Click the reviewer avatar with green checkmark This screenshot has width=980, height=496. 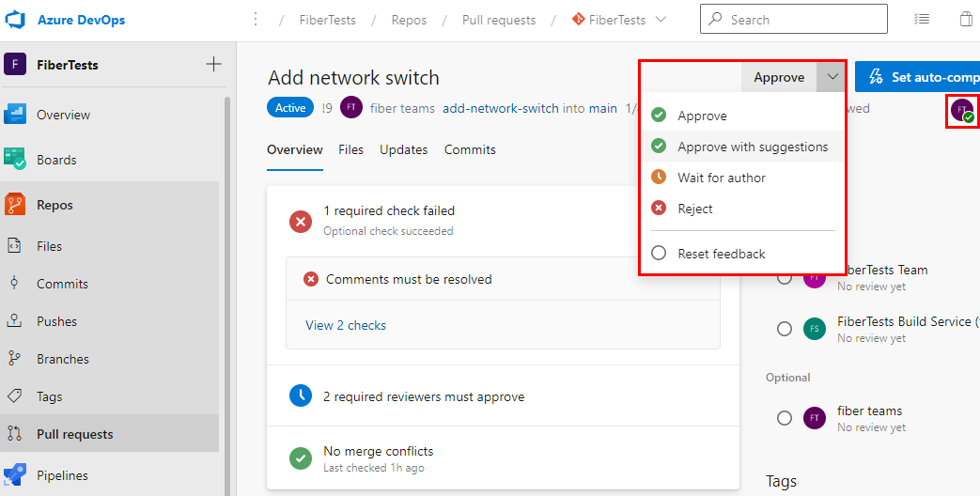962,110
